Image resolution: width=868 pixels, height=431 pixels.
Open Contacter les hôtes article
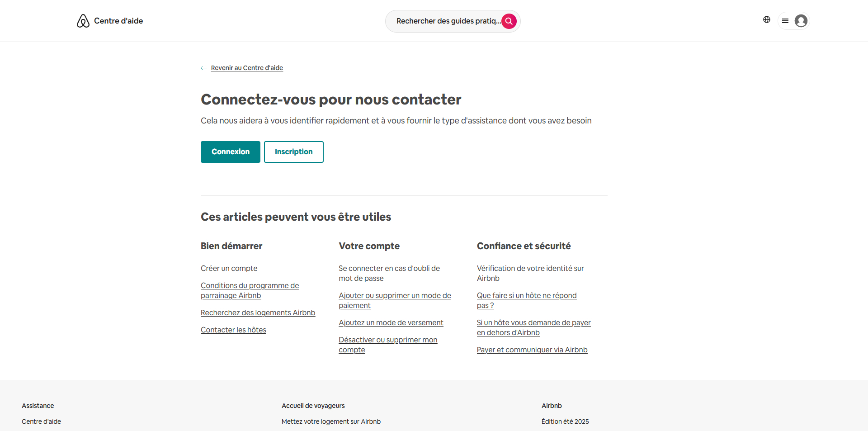tap(233, 330)
